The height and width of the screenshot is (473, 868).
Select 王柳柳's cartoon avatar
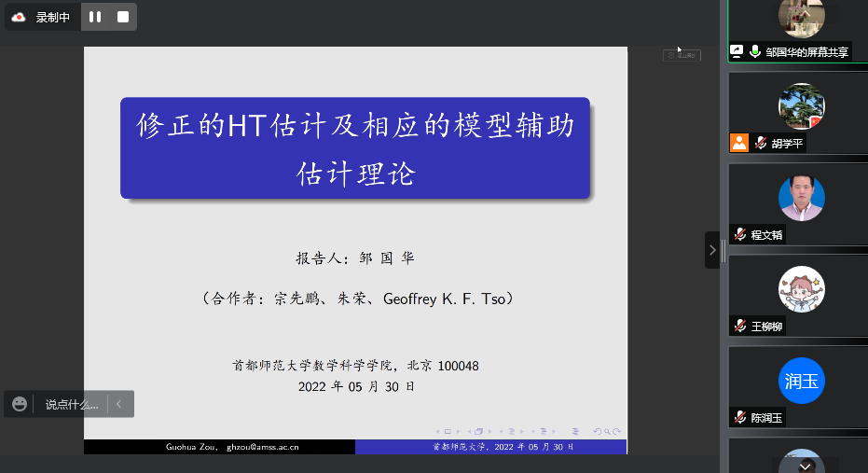802,289
